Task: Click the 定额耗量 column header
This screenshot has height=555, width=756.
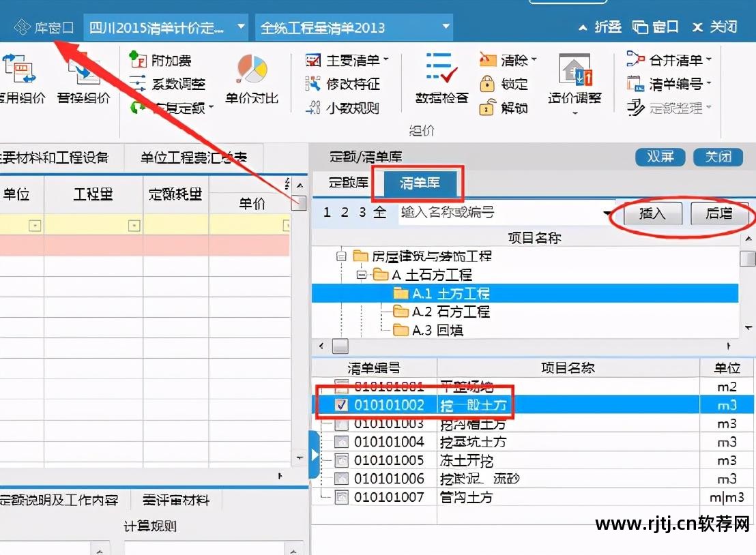Action: point(175,194)
